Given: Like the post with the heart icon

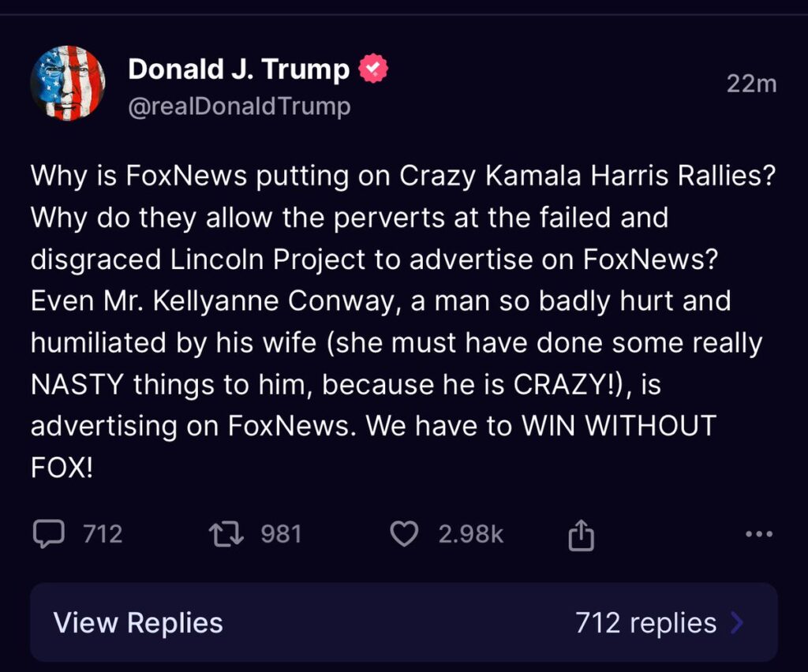Looking at the screenshot, I should [x=405, y=534].
